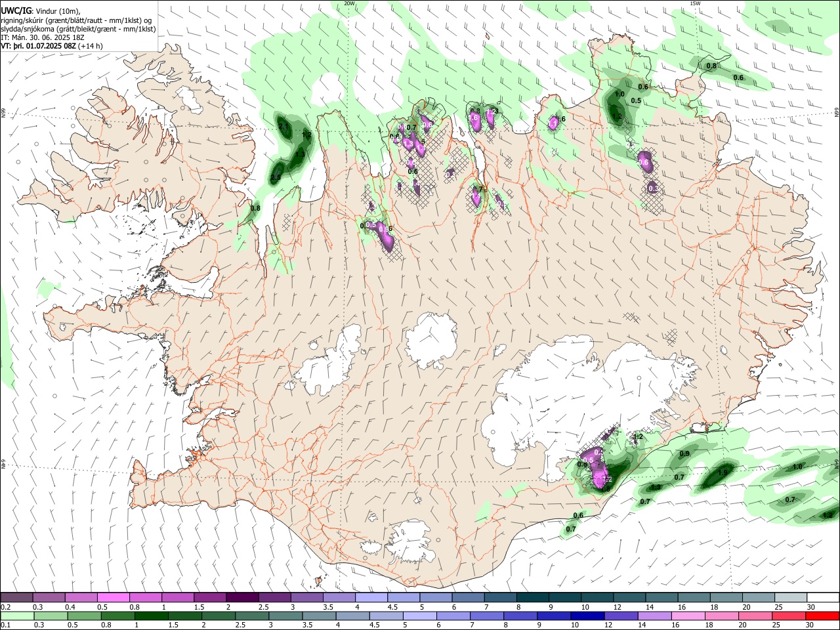Click the gray-blue 3.5 rain swatch

click(319, 616)
